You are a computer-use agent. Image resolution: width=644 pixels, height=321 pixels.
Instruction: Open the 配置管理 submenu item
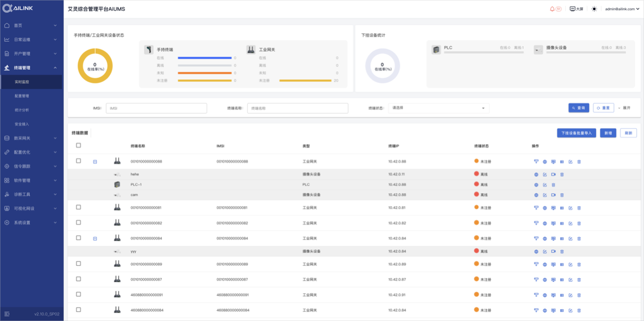pyautogui.click(x=22, y=96)
